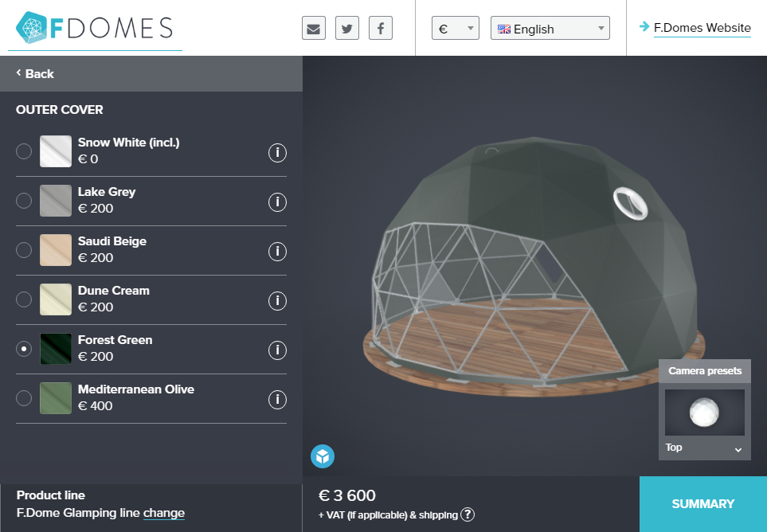This screenshot has width=767, height=532.
Task: Select Snow White radio button
Action: 24,151
